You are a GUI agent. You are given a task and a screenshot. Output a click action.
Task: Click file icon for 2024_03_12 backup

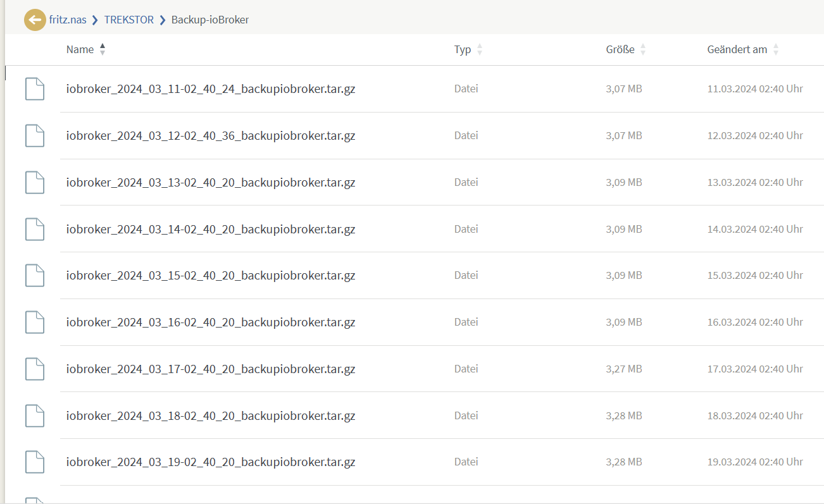(35, 136)
